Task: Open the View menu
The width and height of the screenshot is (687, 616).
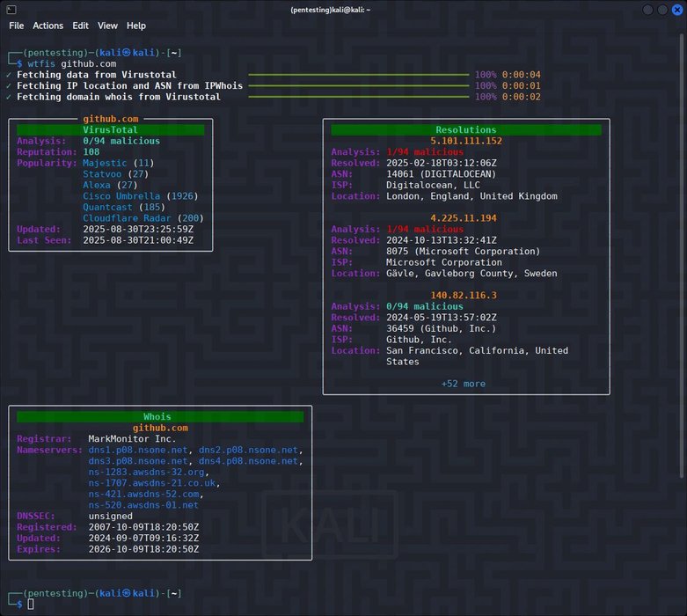Action: [107, 26]
